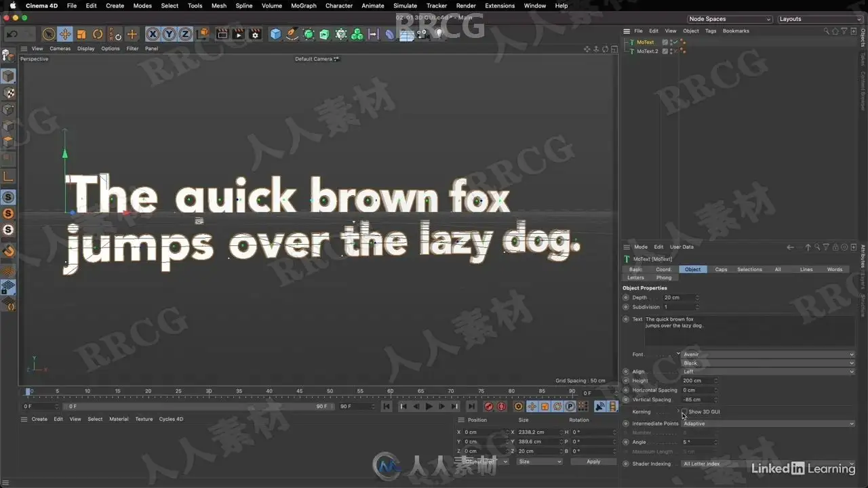The height and width of the screenshot is (488, 868).
Task: Open the viewport Cameras menu
Action: (60, 49)
